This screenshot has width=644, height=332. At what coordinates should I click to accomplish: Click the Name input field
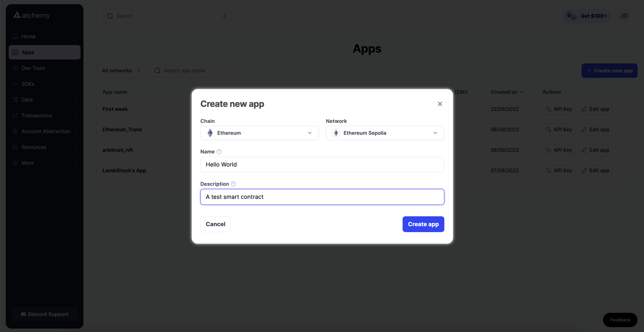pyautogui.click(x=322, y=165)
